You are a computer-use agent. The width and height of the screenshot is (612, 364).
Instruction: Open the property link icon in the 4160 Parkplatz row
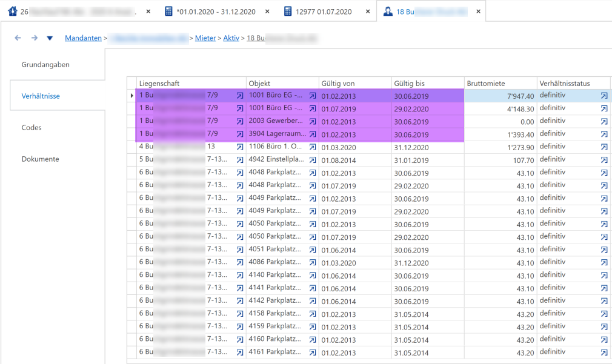pyautogui.click(x=239, y=340)
